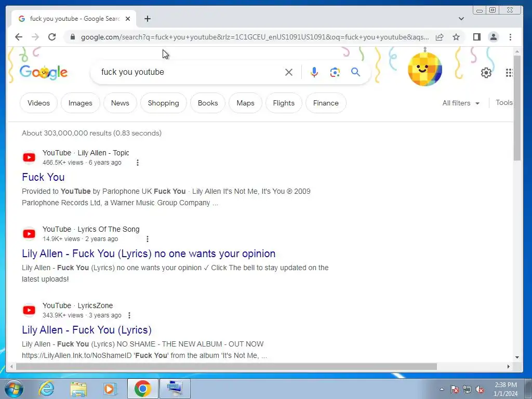Switch to Shopping results
The height and width of the screenshot is (399, 532).
click(x=164, y=103)
